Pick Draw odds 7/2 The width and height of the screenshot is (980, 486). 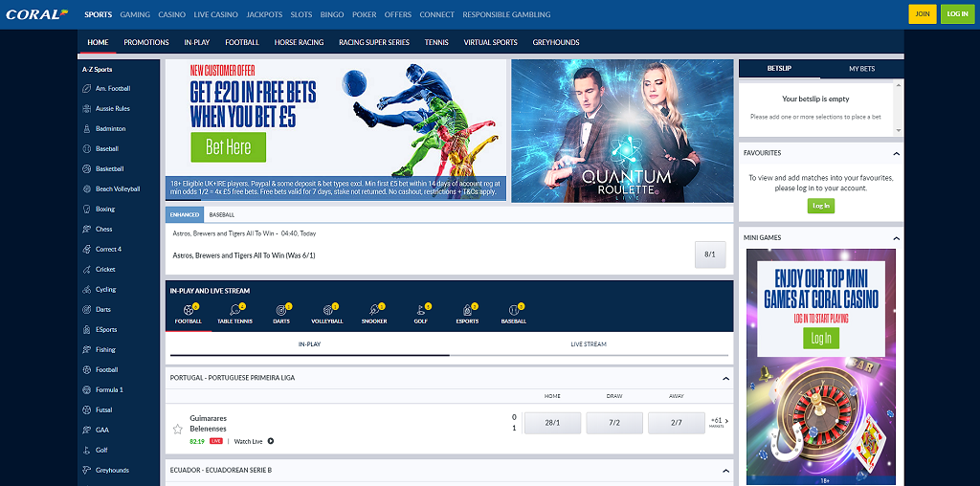point(613,423)
